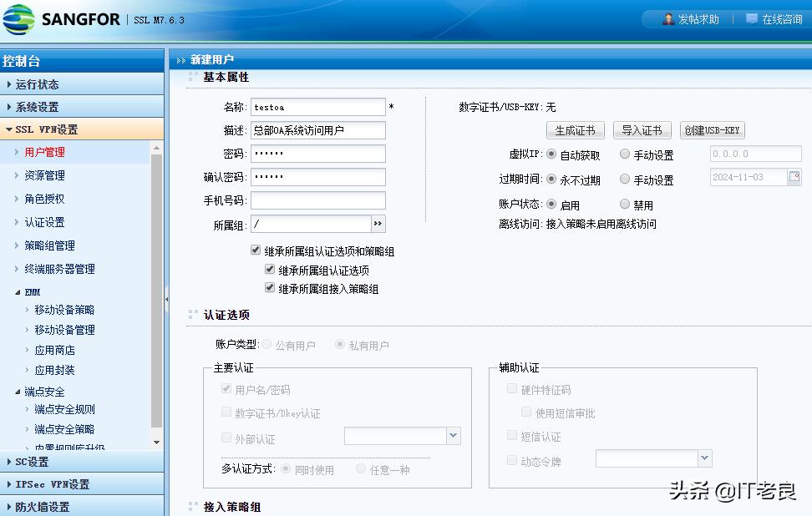812x516 pixels.
Task: Click 发帖求助 link
Action: click(x=698, y=20)
